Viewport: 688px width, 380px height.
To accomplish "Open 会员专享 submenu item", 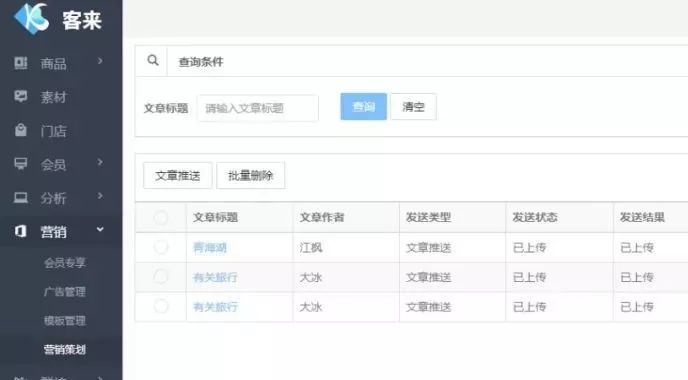I will (x=65, y=262).
